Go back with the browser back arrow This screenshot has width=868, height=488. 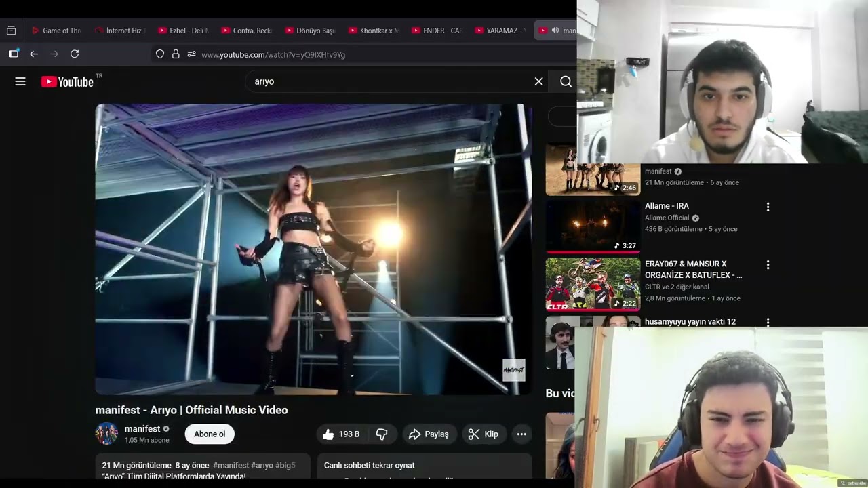coord(34,54)
